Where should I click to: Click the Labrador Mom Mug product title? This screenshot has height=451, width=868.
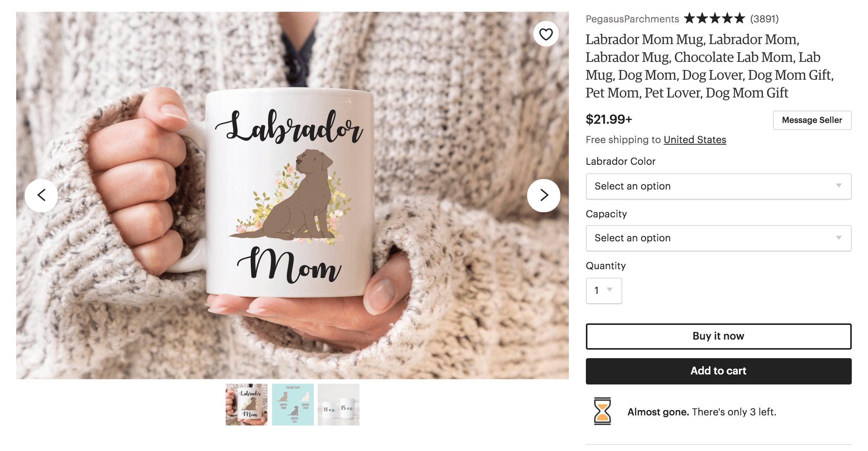point(710,66)
